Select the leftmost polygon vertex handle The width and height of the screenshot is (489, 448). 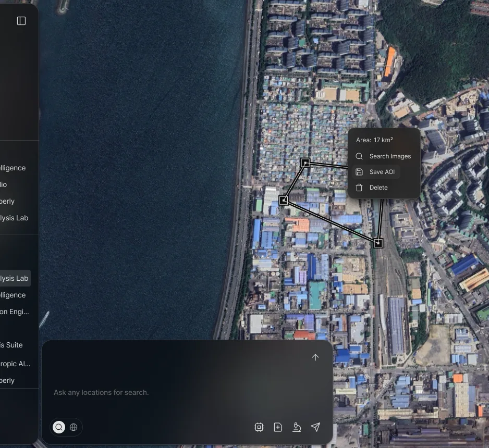283,201
